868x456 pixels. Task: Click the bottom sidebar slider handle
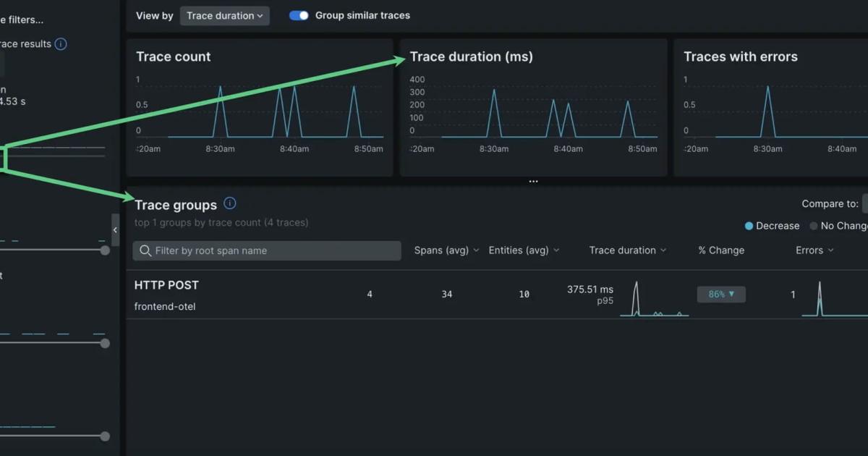click(105, 436)
